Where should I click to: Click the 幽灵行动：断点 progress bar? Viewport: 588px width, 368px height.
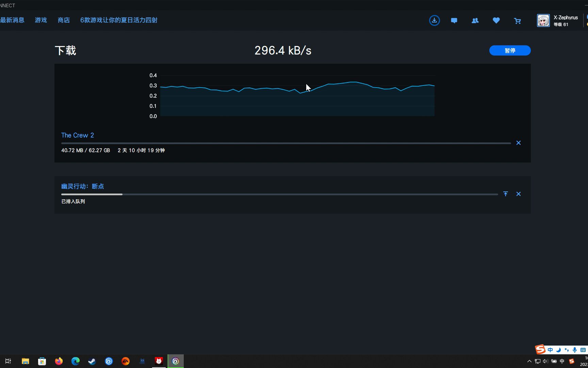(279, 195)
